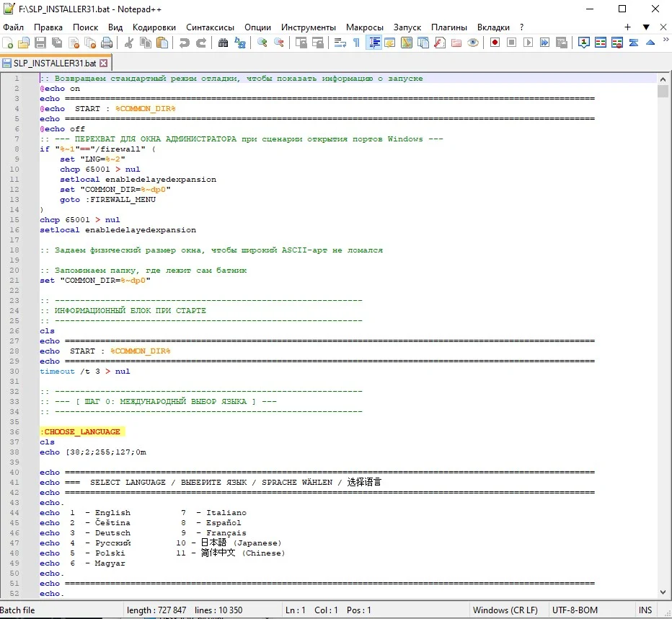Open the user-defined language icon
The image size is (672, 619).
click(390, 43)
